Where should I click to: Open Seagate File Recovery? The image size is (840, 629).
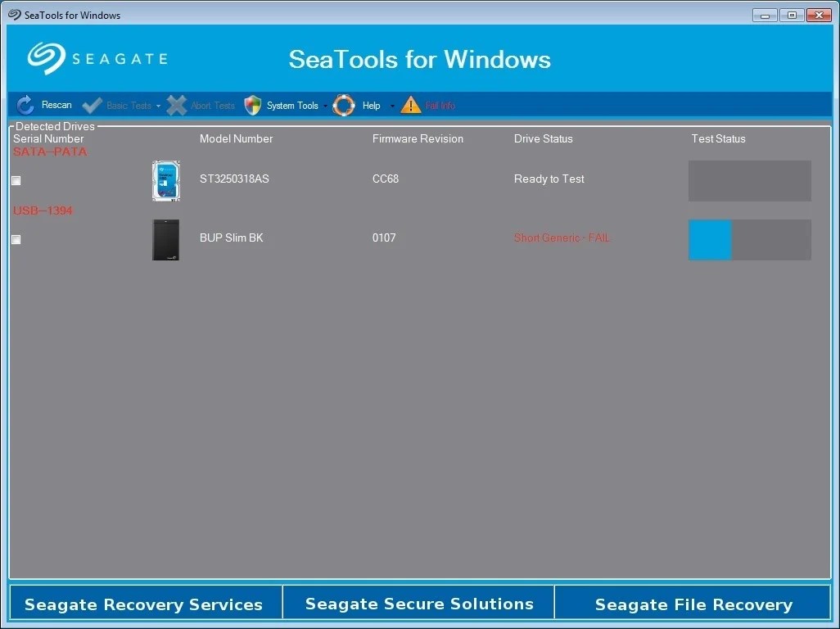(693, 604)
